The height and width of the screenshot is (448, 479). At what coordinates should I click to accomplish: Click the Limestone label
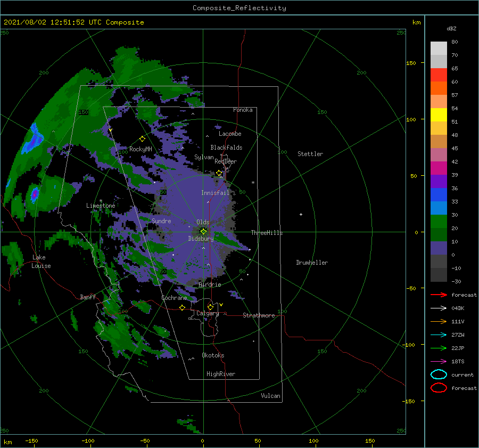101,206
